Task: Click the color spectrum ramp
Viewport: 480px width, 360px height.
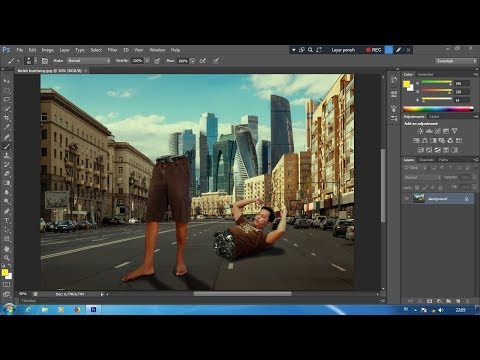Action: coord(438,109)
